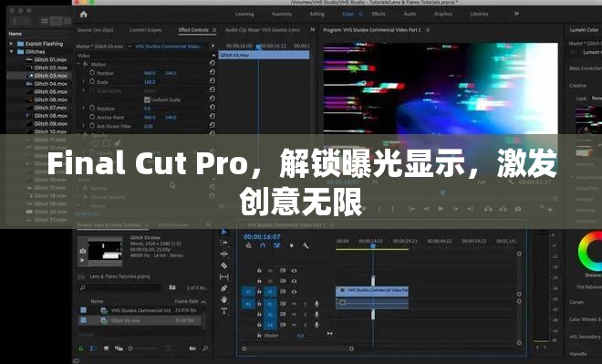
Task: Reset the Anchor Point parameter
Action: coord(213,117)
